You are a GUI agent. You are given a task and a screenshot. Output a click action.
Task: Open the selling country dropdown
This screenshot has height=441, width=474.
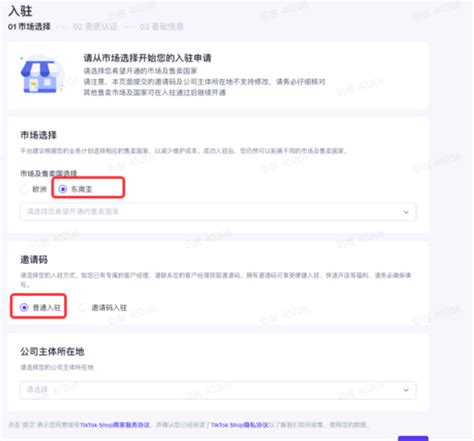[218, 212]
